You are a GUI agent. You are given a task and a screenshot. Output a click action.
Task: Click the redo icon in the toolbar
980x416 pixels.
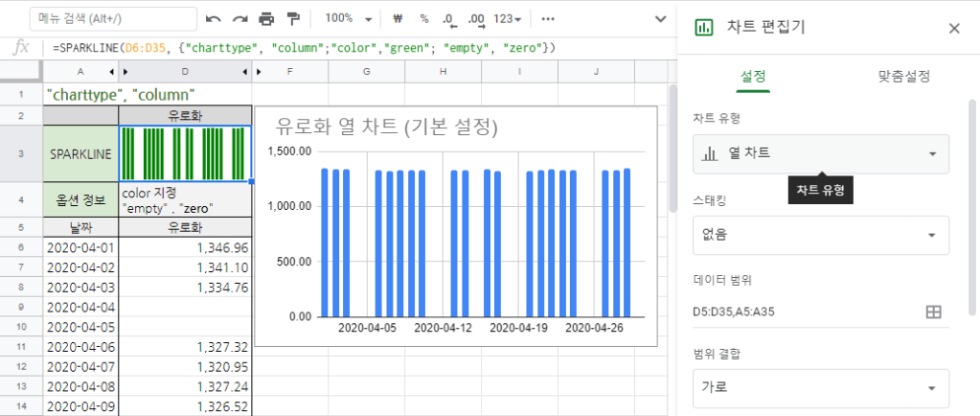pyautogui.click(x=239, y=19)
